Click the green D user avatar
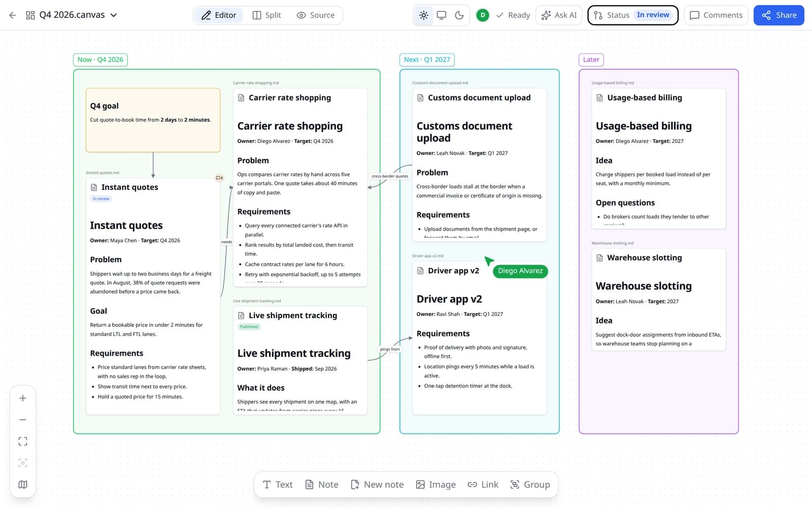This screenshot has width=812, height=508. [483, 15]
